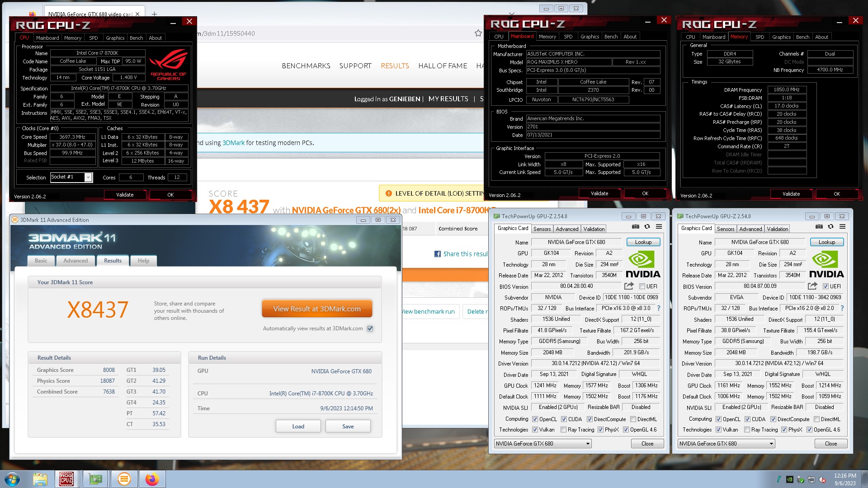Open MY RESULTS link on 3DMark website
This screenshot has height=488, width=868.
click(448, 99)
